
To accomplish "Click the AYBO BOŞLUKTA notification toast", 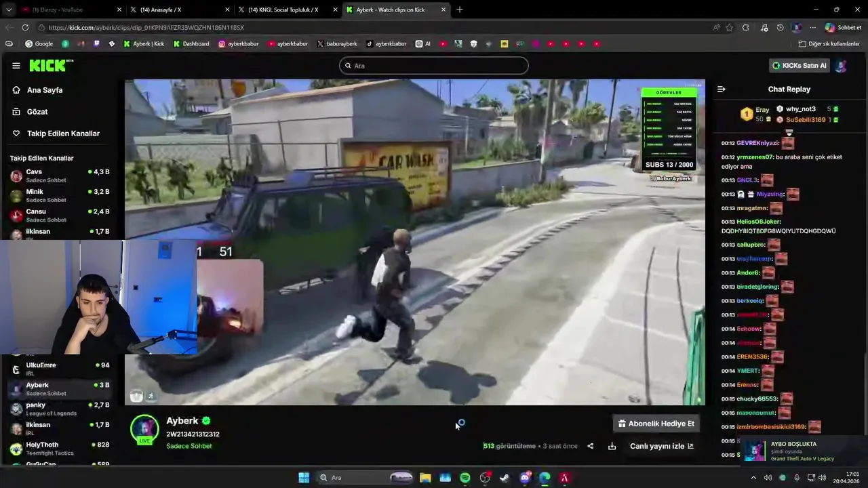I will point(804,451).
